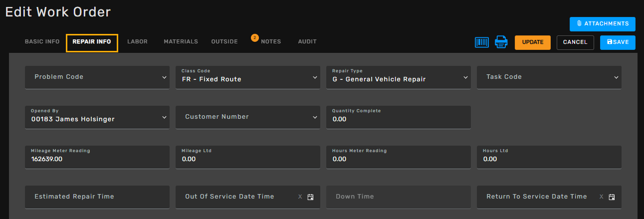Click the Mileage Ltd field

(x=248, y=157)
